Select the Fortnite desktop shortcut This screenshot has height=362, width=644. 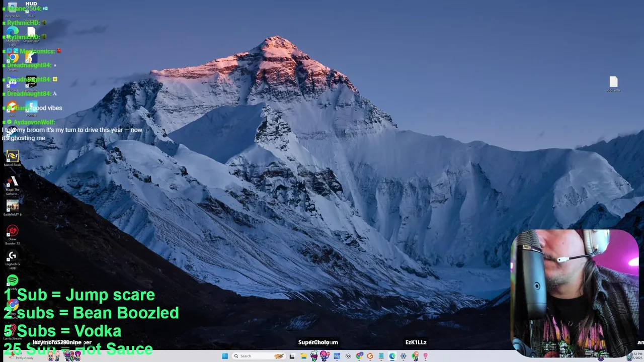coord(31,109)
